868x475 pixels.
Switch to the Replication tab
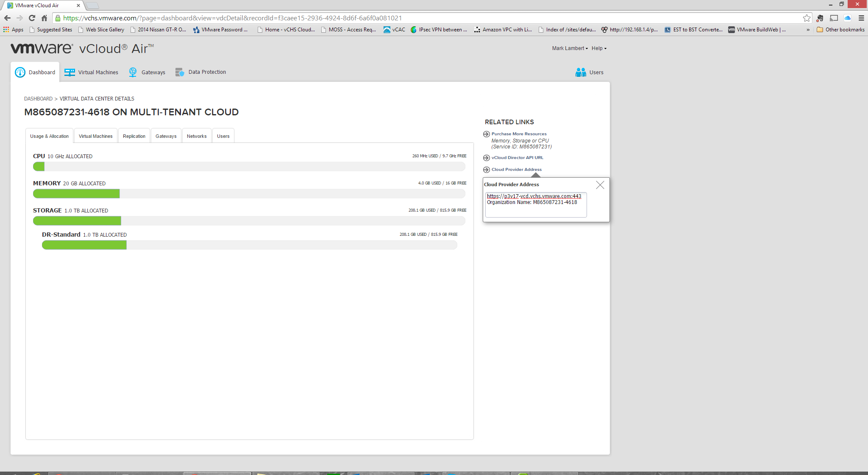point(134,136)
